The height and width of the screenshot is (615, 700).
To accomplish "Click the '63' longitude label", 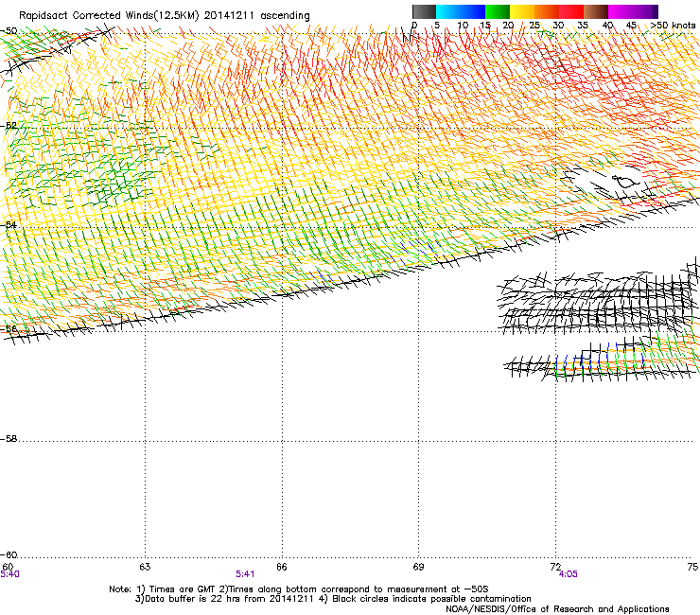I will pos(145,567).
